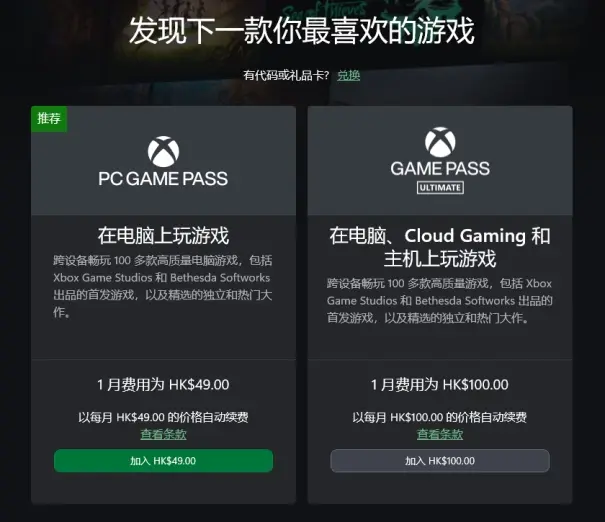
Task: Click the Cloud Gaming plan title
Action: [x=440, y=247]
